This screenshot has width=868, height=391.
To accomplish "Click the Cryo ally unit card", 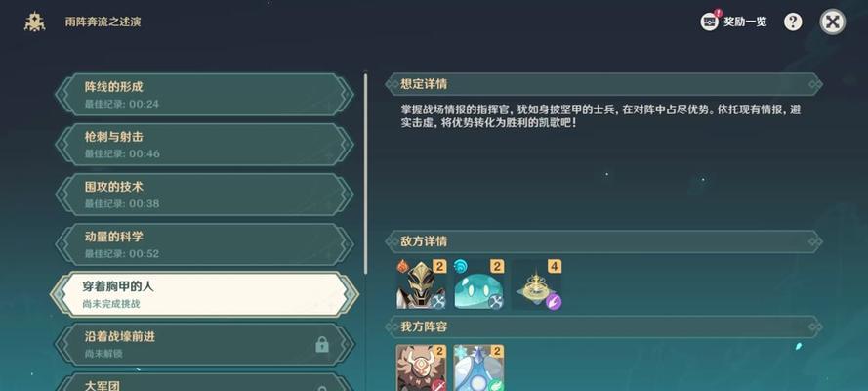I will (x=478, y=368).
